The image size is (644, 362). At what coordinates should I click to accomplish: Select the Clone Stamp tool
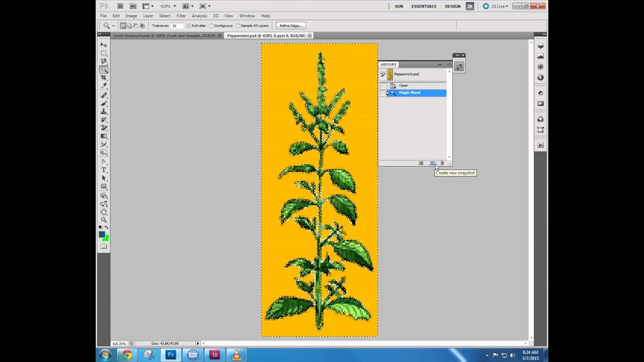(104, 111)
